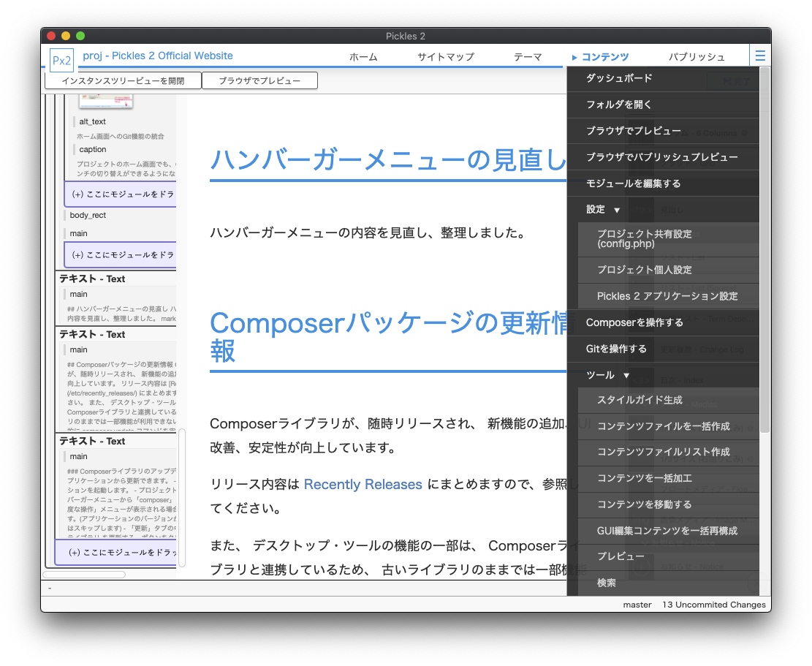Open Composerを操作する menu entry
The width and height of the screenshot is (812, 666).
pyautogui.click(x=634, y=322)
